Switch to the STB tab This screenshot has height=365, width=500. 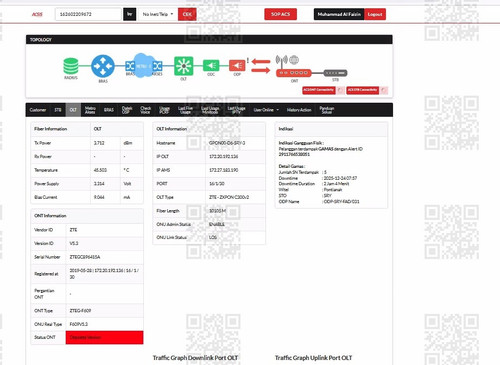click(58, 110)
